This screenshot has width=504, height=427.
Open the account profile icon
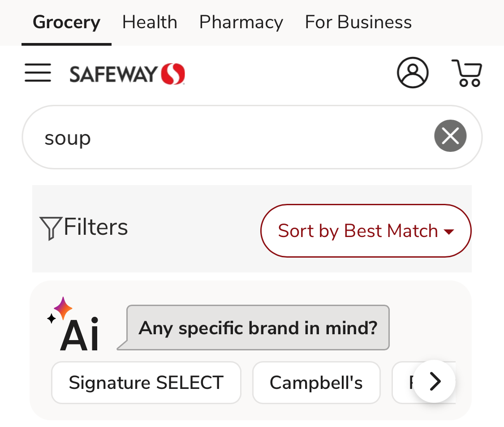point(412,73)
